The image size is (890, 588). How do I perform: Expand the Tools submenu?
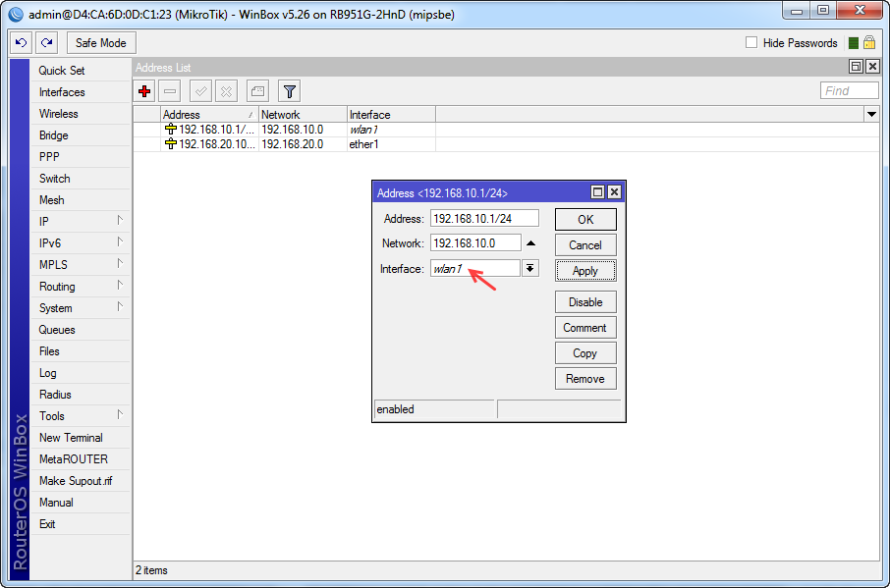[120, 414]
